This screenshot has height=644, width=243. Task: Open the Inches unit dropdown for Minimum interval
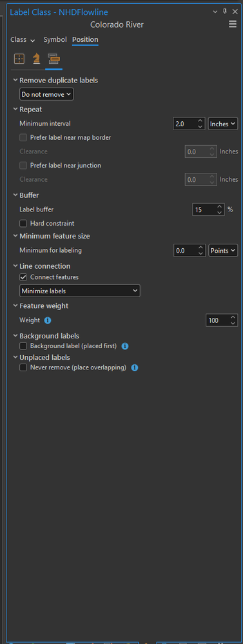pos(223,124)
